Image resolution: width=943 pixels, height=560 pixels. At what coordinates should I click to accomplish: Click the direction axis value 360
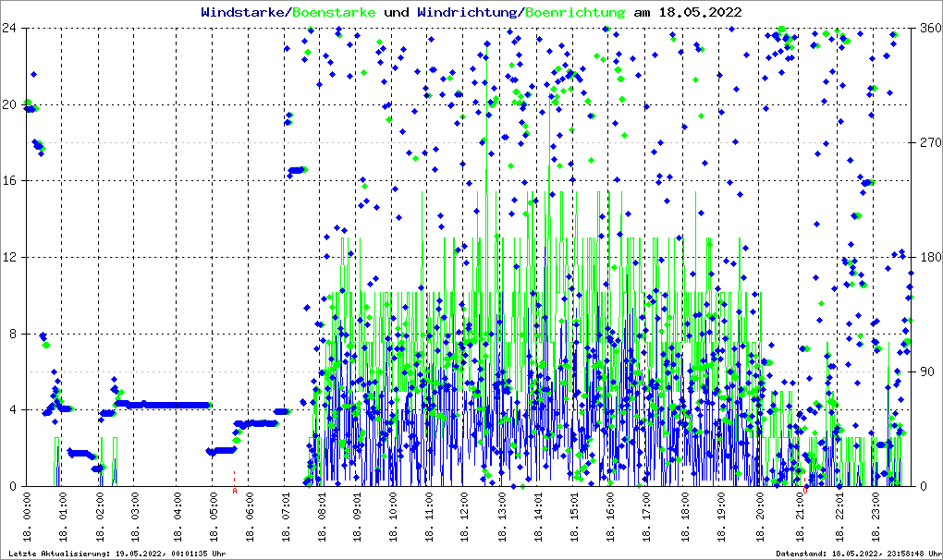(x=930, y=29)
